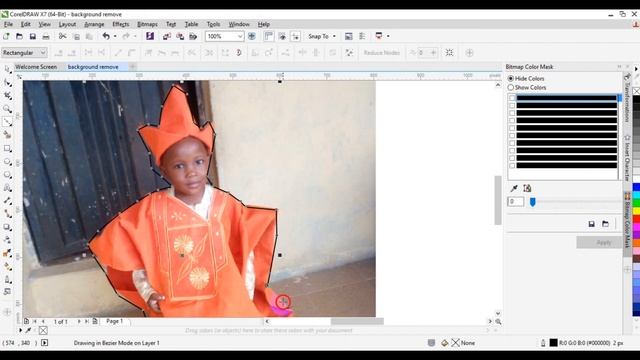Image resolution: width=640 pixels, height=360 pixels.
Task: Check the second color mask checkbox
Action: coord(512,105)
